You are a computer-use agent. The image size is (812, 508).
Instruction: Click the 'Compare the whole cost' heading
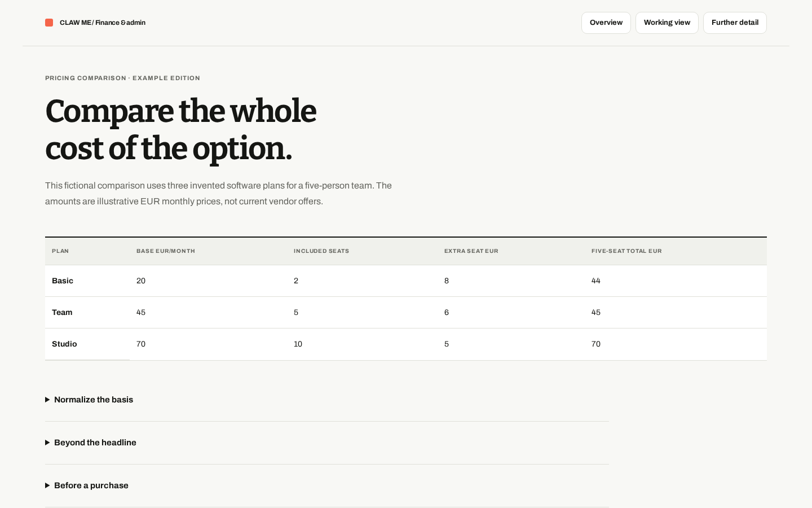tap(180, 130)
